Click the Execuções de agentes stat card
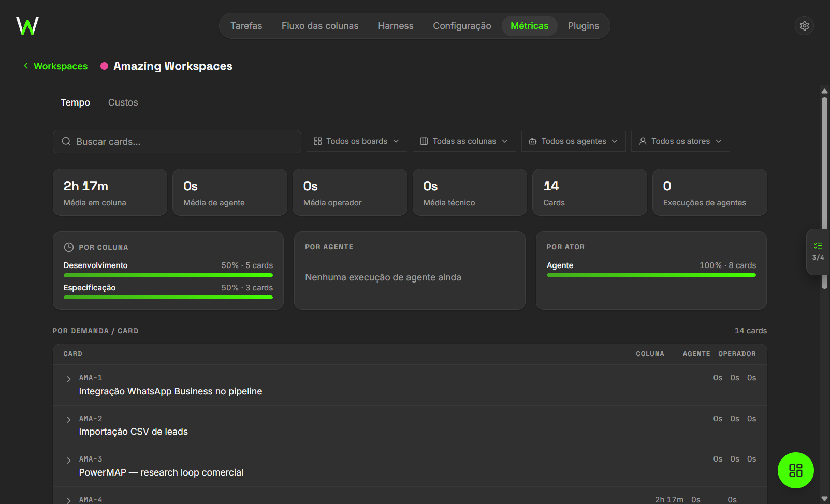This screenshot has height=504, width=830. tap(709, 192)
